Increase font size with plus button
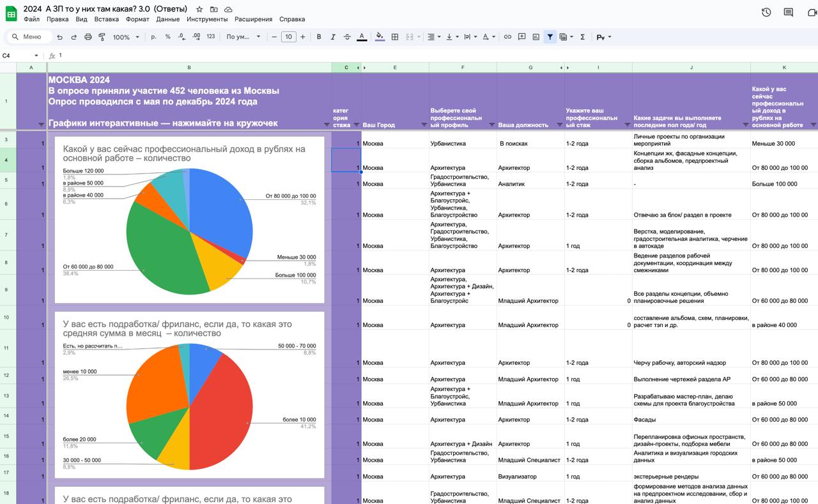The height and width of the screenshot is (504, 818). pyautogui.click(x=303, y=37)
